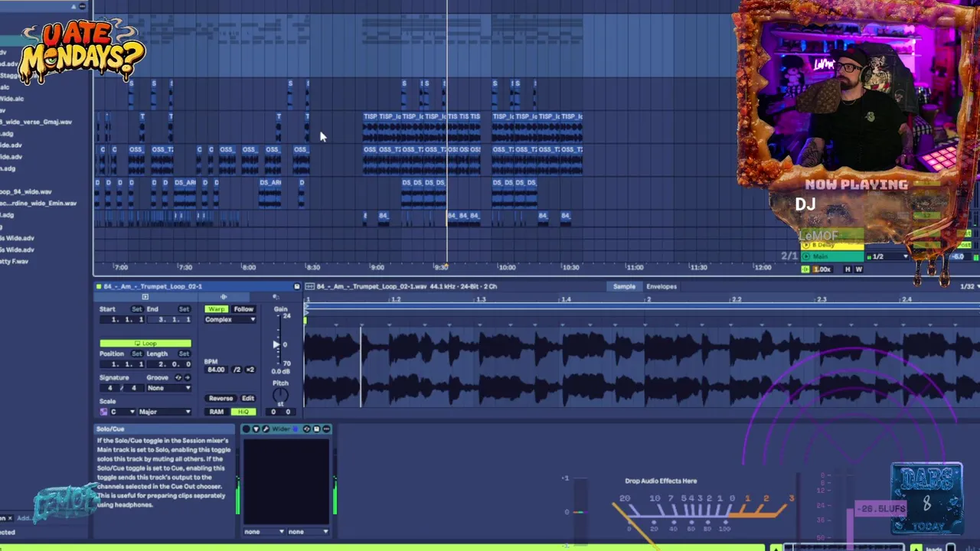Open the Wider device options ellipsis icon

point(326,429)
